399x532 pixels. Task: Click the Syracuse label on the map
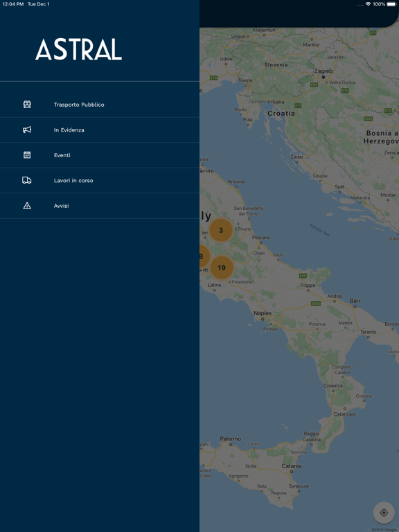[x=299, y=486]
